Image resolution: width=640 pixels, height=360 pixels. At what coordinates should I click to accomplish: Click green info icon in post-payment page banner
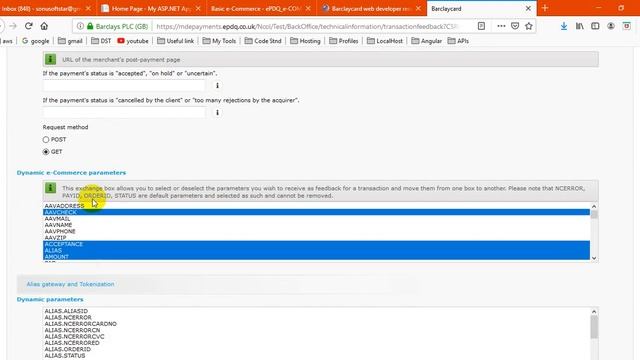[x=51, y=59]
